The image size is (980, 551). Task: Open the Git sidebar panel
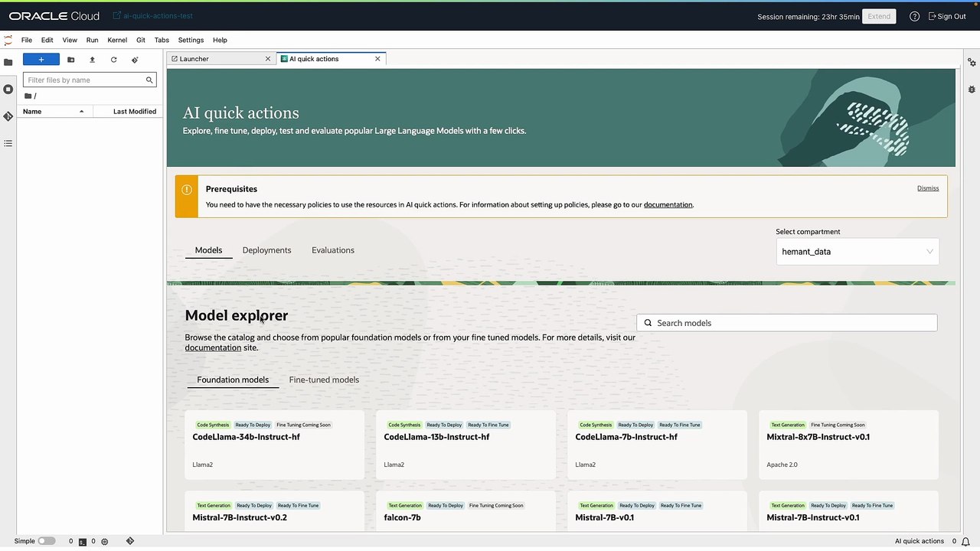8,116
